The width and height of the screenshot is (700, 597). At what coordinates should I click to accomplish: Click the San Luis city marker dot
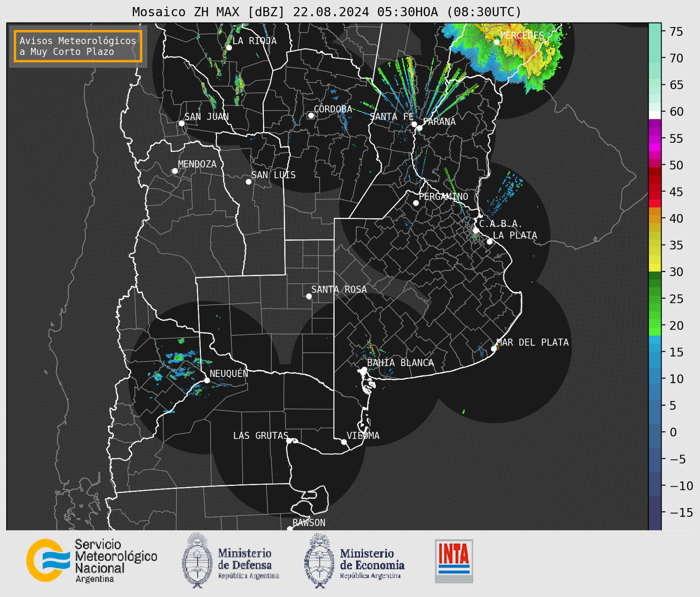pyautogui.click(x=249, y=182)
